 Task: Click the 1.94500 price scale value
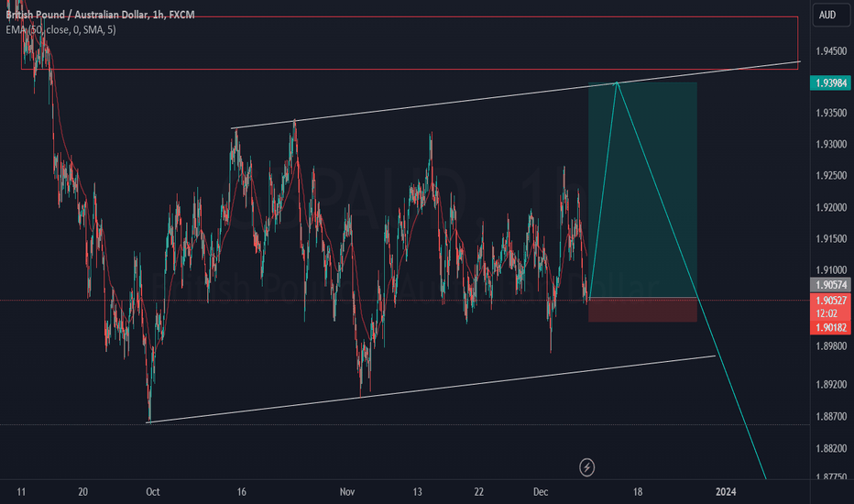click(x=831, y=51)
